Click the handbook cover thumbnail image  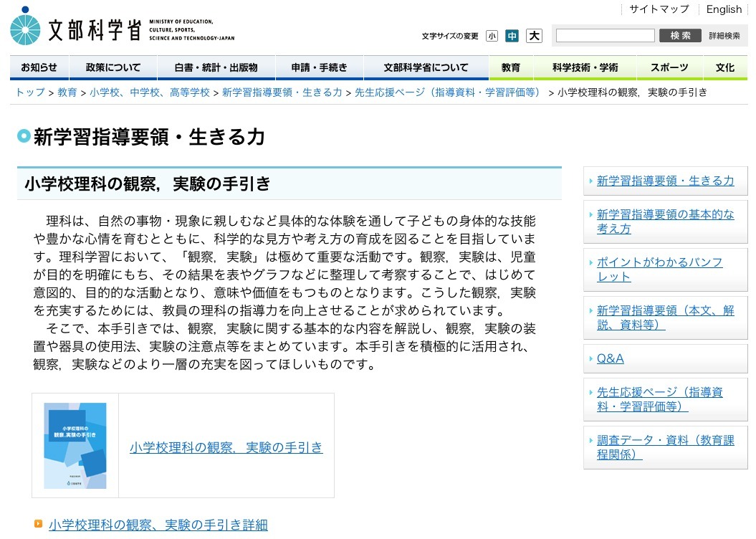[75, 445]
